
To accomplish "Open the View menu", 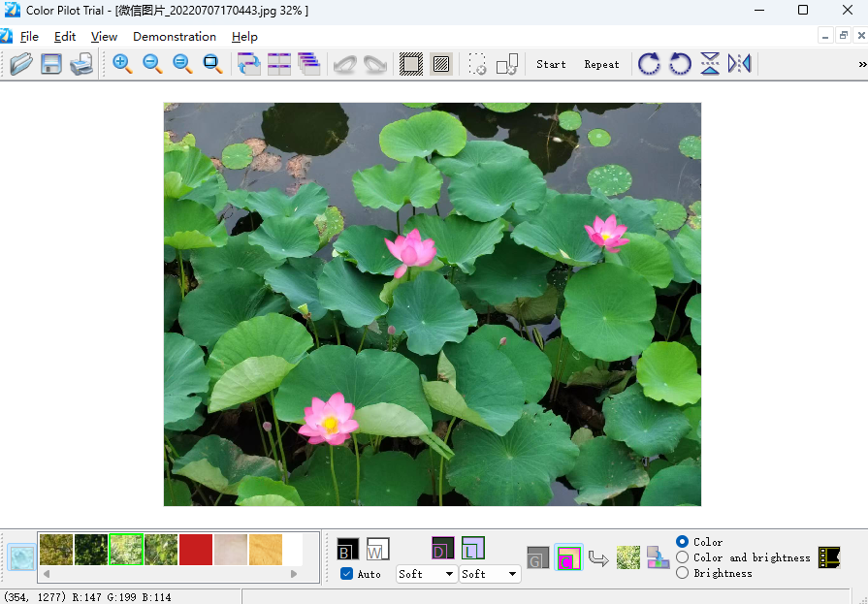I will [x=104, y=37].
